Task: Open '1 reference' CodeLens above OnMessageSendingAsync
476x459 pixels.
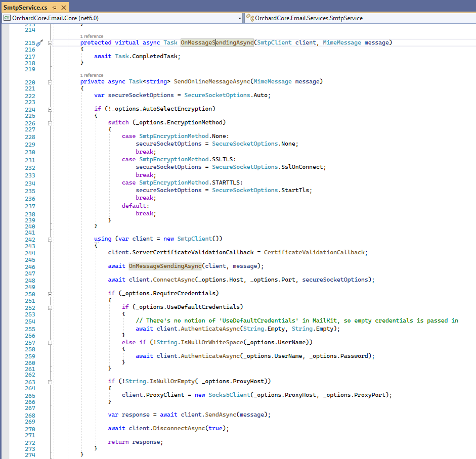Action: click(x=92, y=36)
